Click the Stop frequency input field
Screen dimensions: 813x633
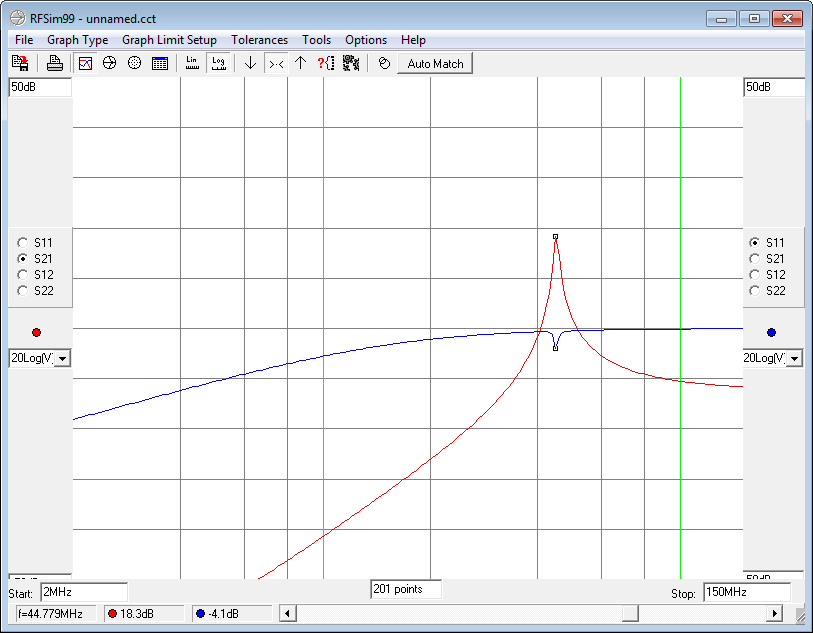(746, 592)
